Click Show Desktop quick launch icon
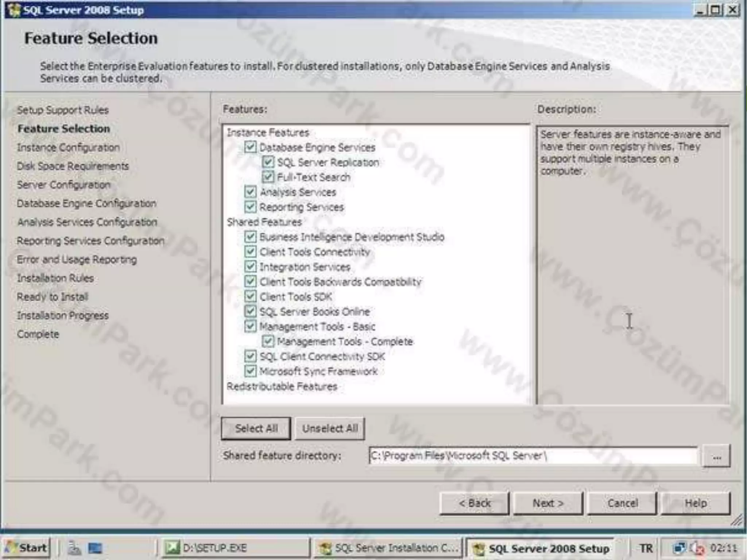 (96, 548)
